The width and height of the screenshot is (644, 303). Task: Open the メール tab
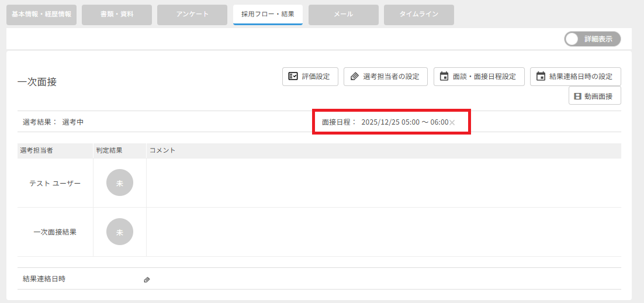click(343, 15)
